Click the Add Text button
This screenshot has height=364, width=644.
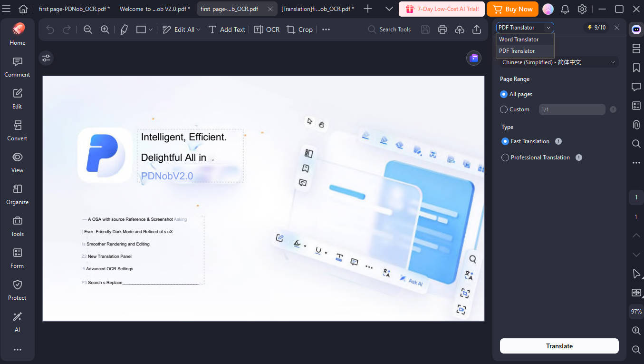point(227,30)
